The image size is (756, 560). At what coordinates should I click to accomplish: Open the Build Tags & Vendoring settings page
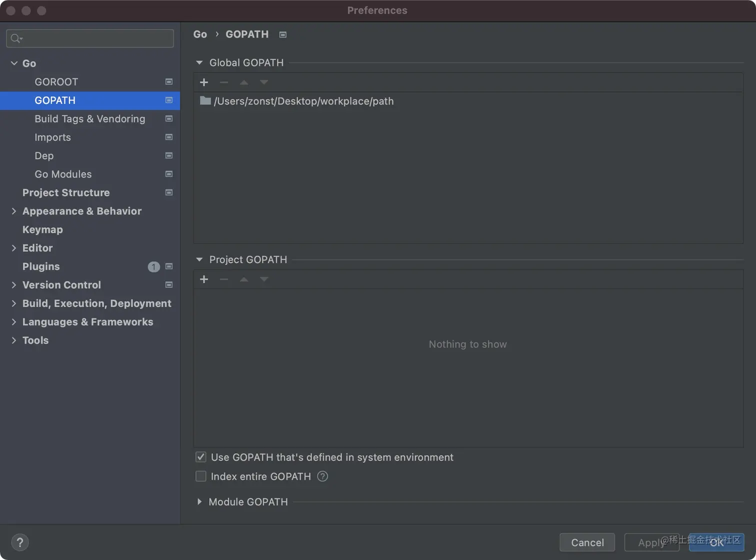[90, 119]
